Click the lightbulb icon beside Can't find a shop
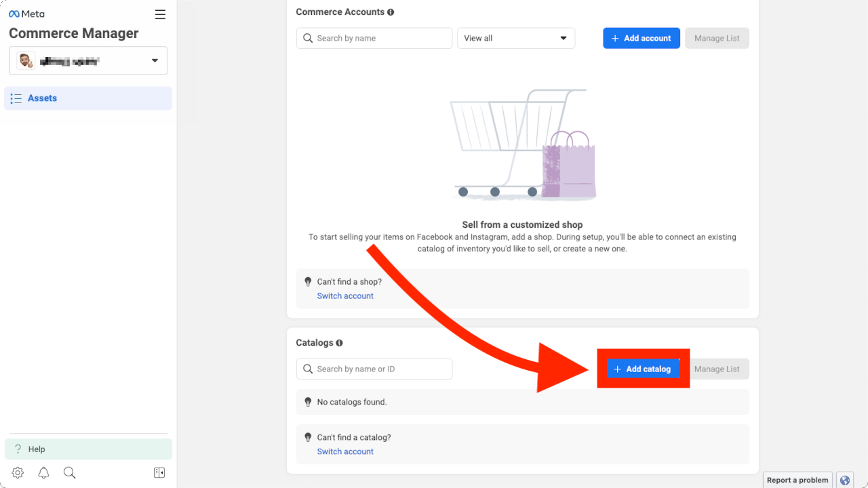Screen dimensions: 868x488 click(x=308, y=282)
